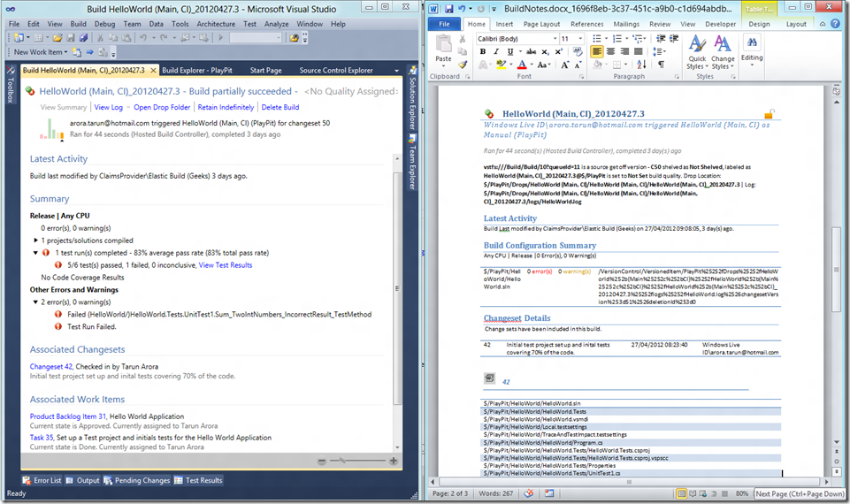Click spelling proofing icon in Word status bar
Image resolution: width=850 pixels, height=504 pixels.
(x=529, y=493)
